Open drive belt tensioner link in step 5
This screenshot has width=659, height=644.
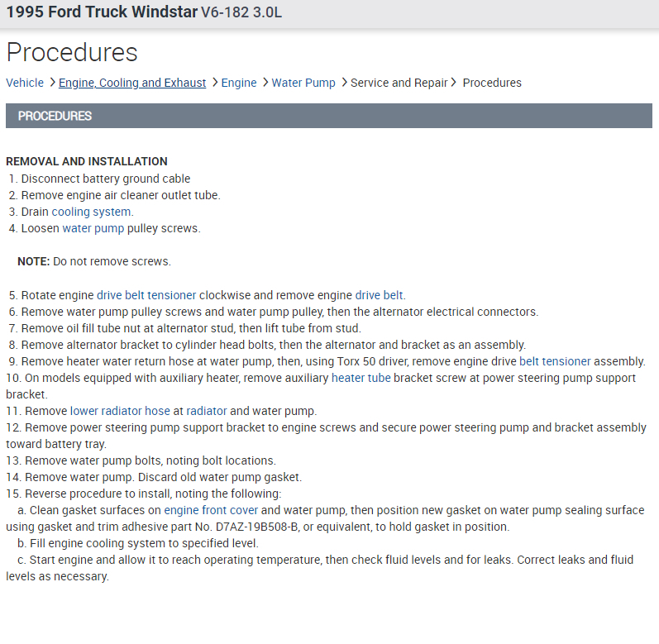146,295
